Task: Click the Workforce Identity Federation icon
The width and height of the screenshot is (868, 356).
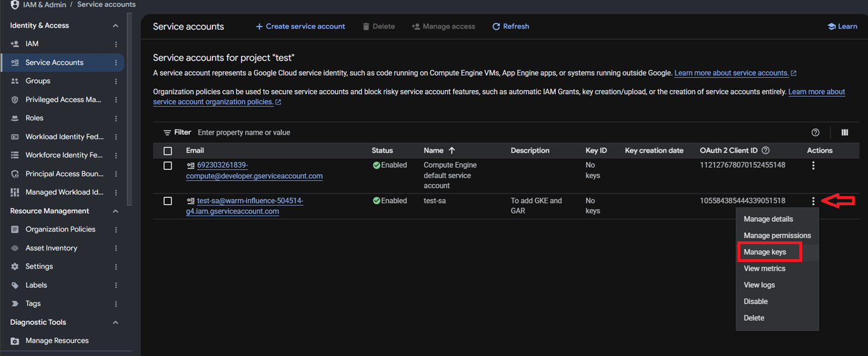Action: tap(15, 155)
